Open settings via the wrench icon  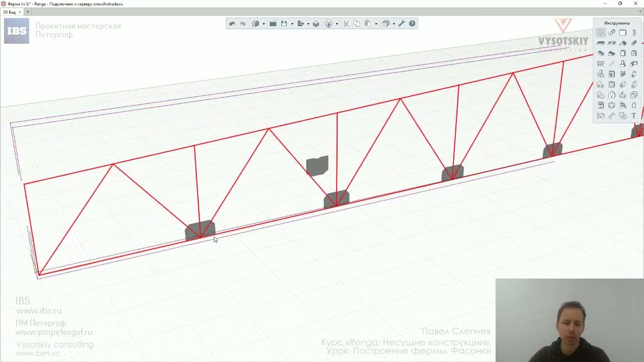point(401,24)
